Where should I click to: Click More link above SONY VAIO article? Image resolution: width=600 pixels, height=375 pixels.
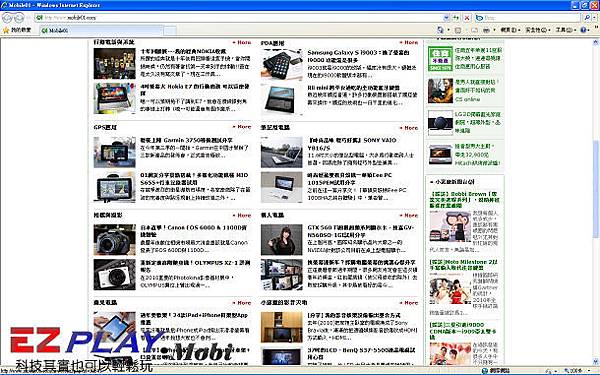[x=409, y=128]
